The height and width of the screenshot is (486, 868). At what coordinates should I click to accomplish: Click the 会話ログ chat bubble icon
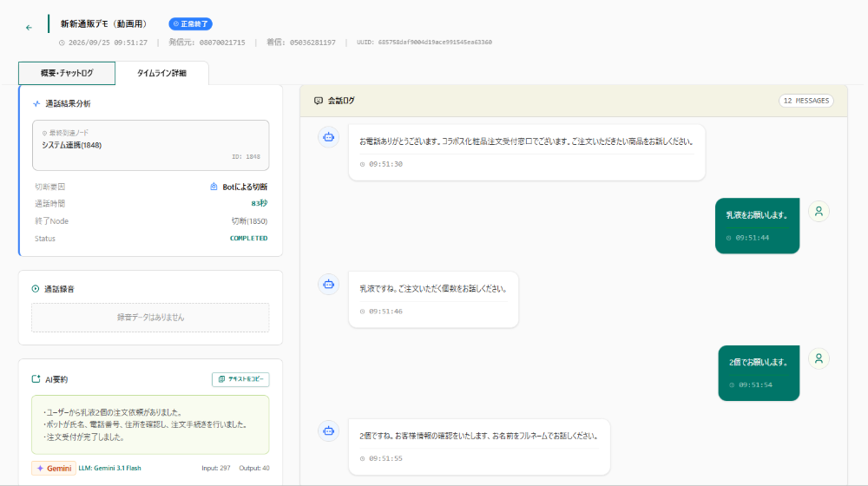coord(319,101)
